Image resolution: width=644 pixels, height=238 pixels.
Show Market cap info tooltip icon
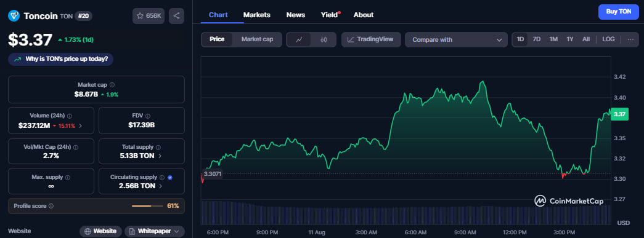(x=112, y=85)
